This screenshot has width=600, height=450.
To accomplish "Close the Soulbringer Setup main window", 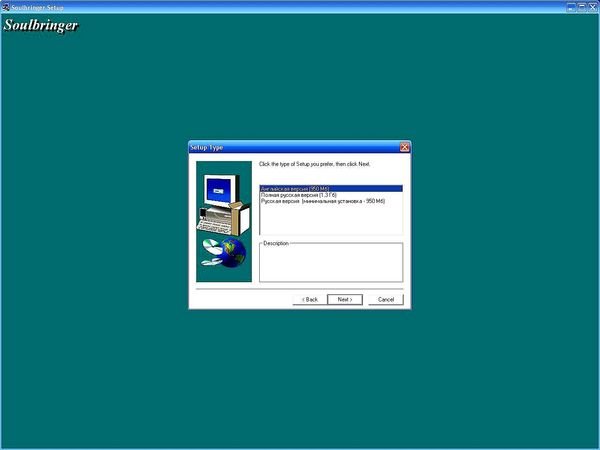I will (592, 7).
